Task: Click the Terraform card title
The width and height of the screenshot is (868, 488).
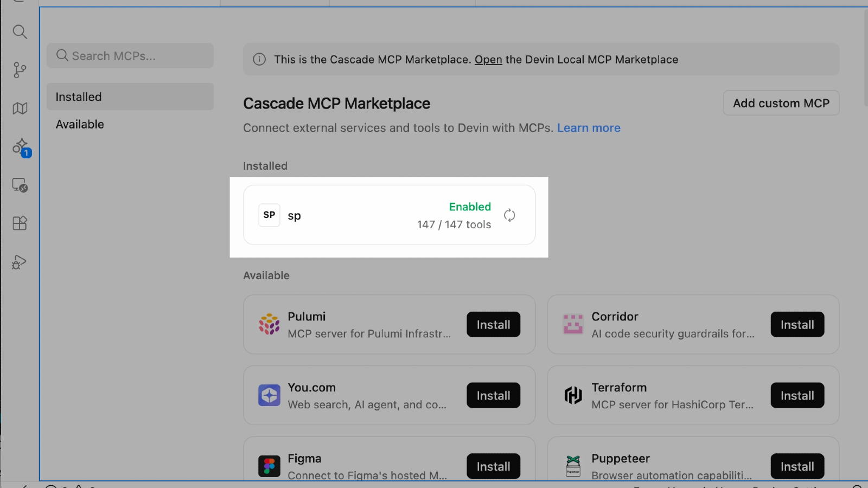Action: coord(619,388)
